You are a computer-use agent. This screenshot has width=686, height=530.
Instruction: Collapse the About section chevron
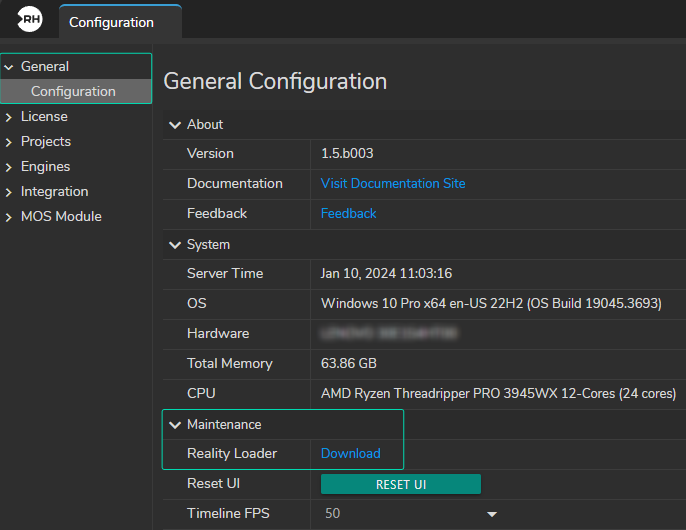(x=175, y=125)
